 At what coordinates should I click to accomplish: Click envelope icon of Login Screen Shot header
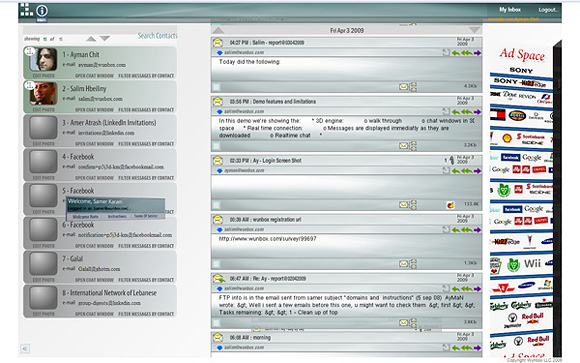pyautogui.click(x=218, y=161)
